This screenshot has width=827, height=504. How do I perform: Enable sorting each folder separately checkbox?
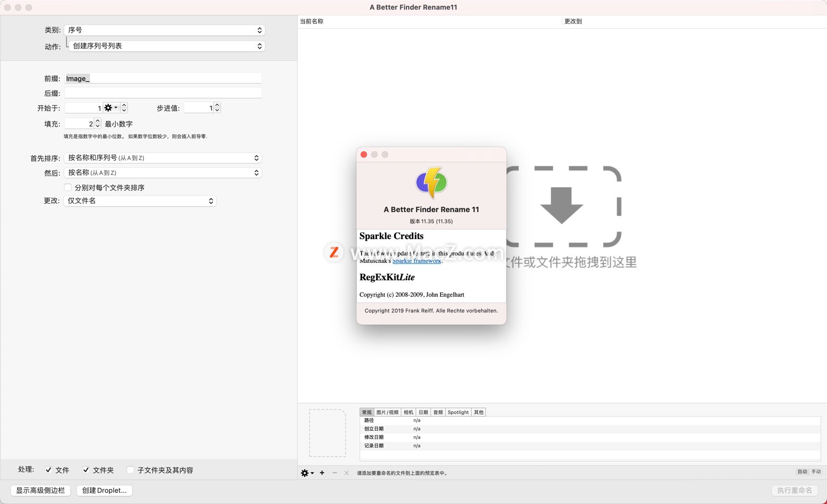[68, 187]
